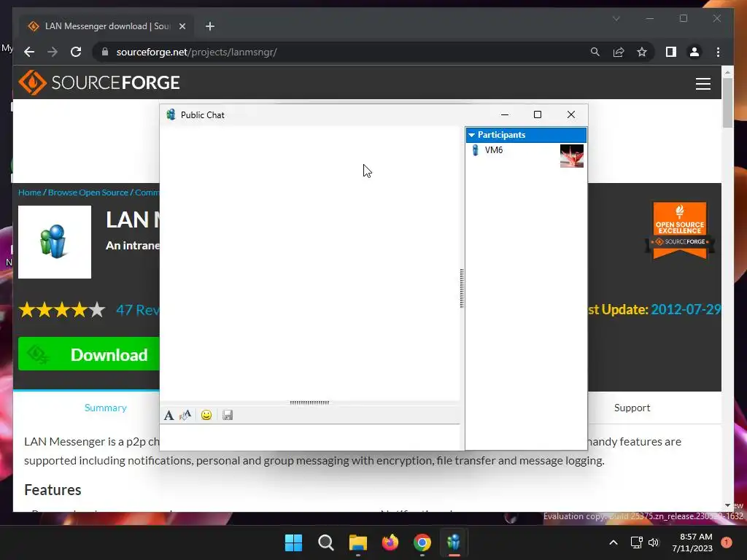Reload the SourceForge page

click(76, 52)
